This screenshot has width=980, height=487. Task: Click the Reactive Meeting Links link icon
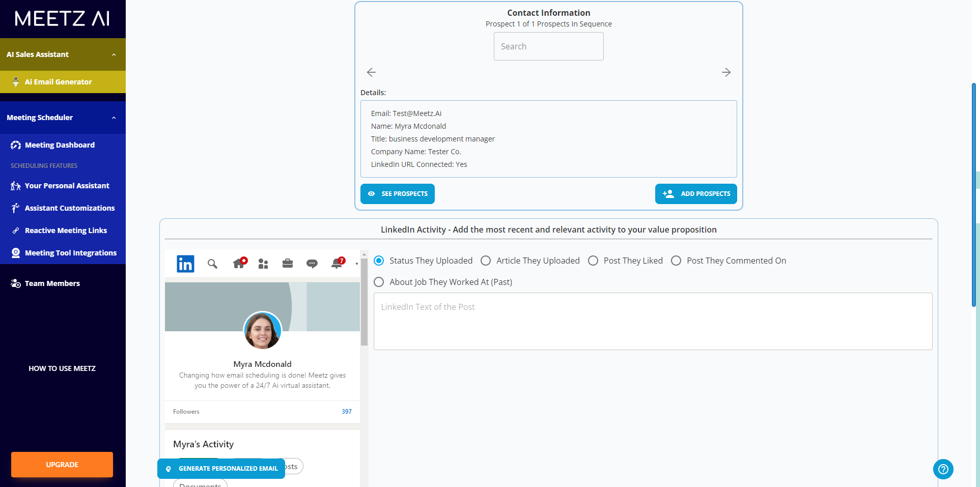pyautogui.click(x=16, y=231)
